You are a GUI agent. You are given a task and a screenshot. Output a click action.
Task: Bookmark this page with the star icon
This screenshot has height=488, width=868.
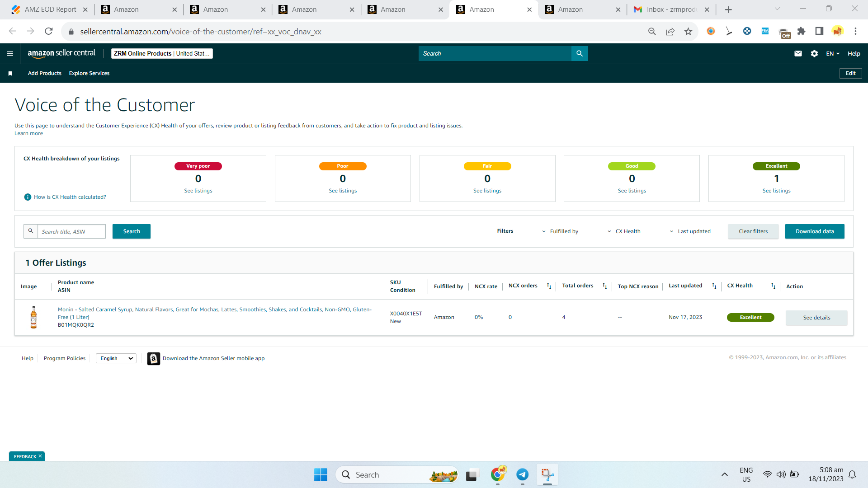coord(688,31)
